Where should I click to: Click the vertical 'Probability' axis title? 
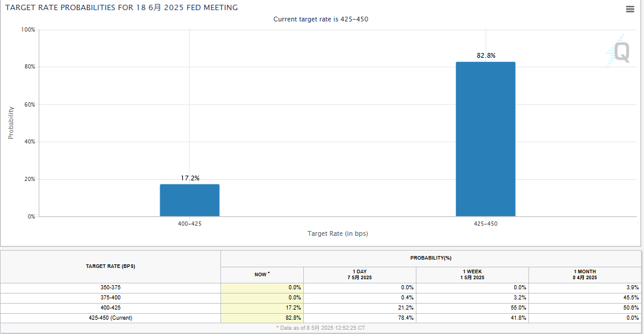11,123
